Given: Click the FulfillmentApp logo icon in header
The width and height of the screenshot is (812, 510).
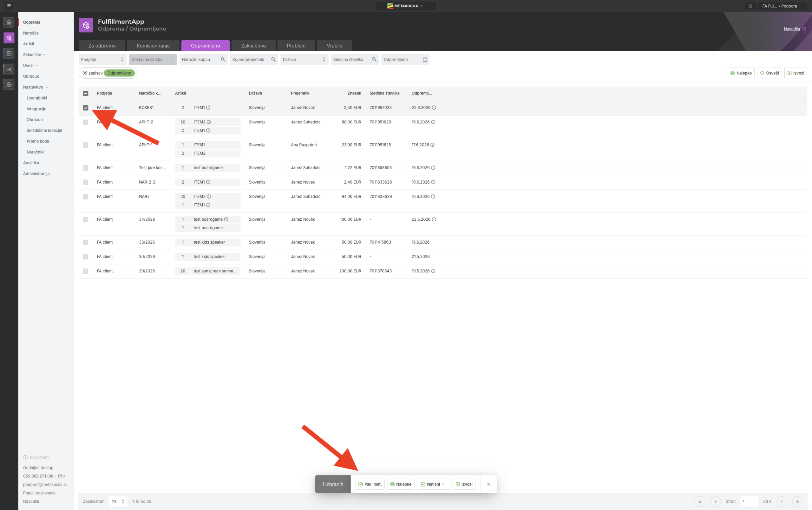Looking at the screenshot, I should coord(86,25).
